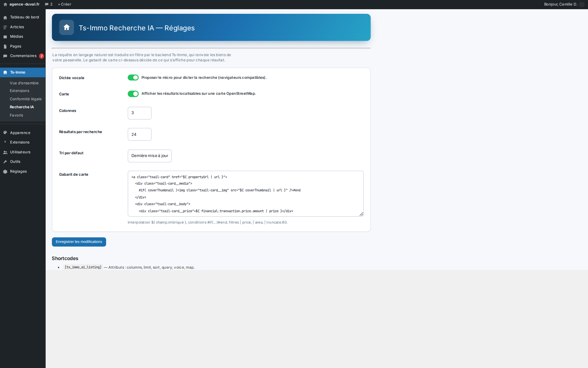Click the user avatar next to Camille D.
The height and width of the screenshot is (368, 588).
point(582,4)
